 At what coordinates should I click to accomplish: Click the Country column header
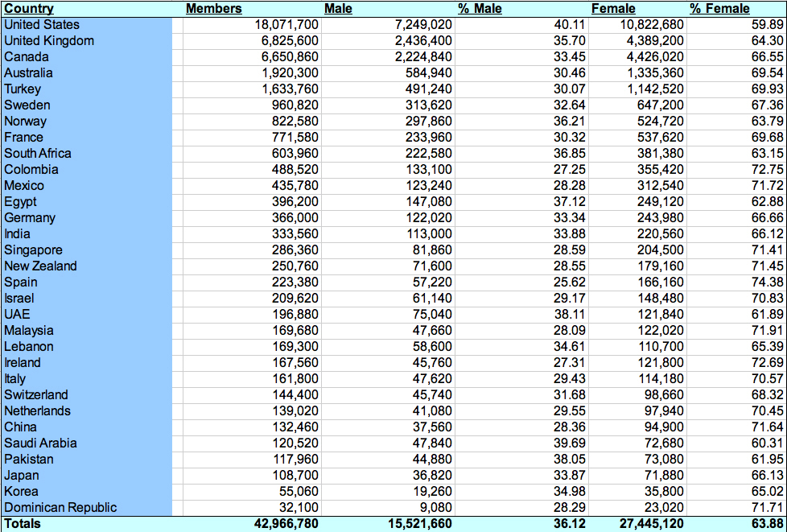point(29,9)
